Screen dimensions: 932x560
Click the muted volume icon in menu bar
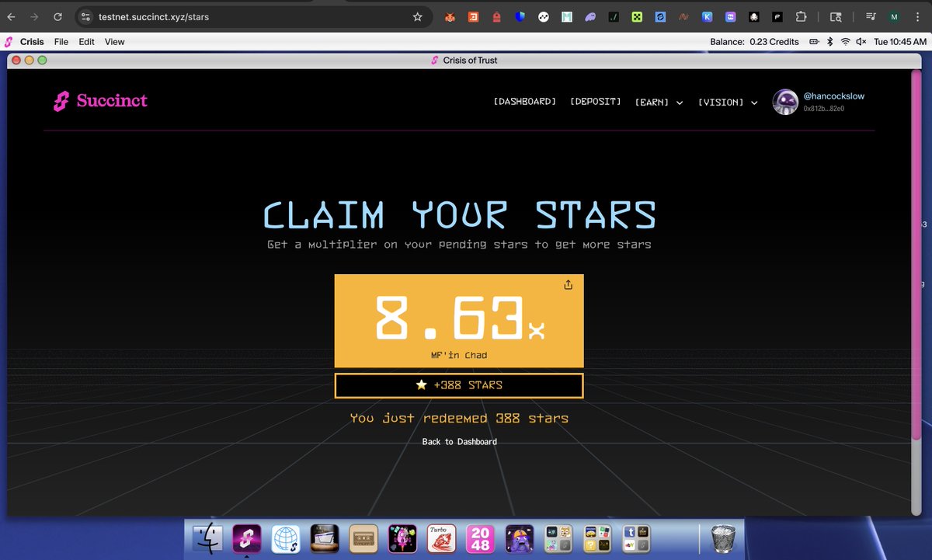click(x=861, y=42)
